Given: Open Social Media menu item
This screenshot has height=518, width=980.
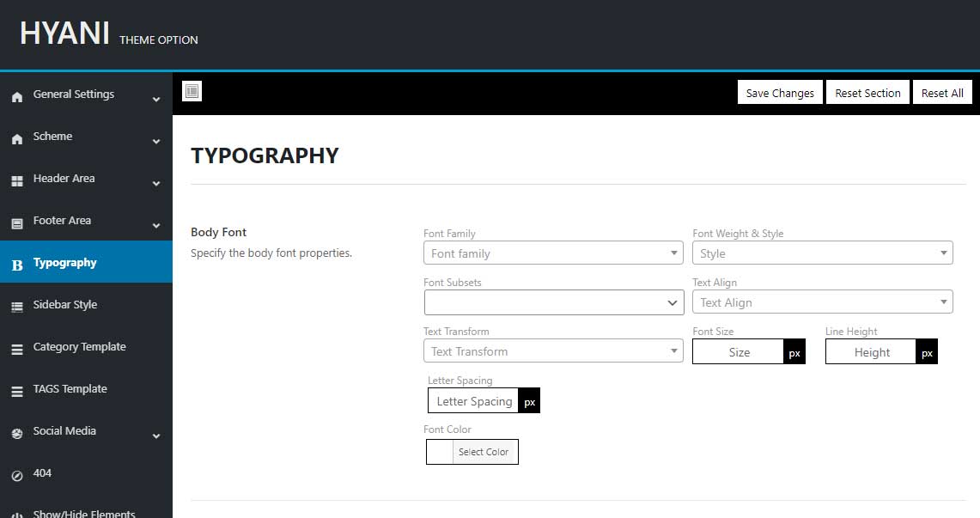Looking at the screenshot, I should click(86, 430).
